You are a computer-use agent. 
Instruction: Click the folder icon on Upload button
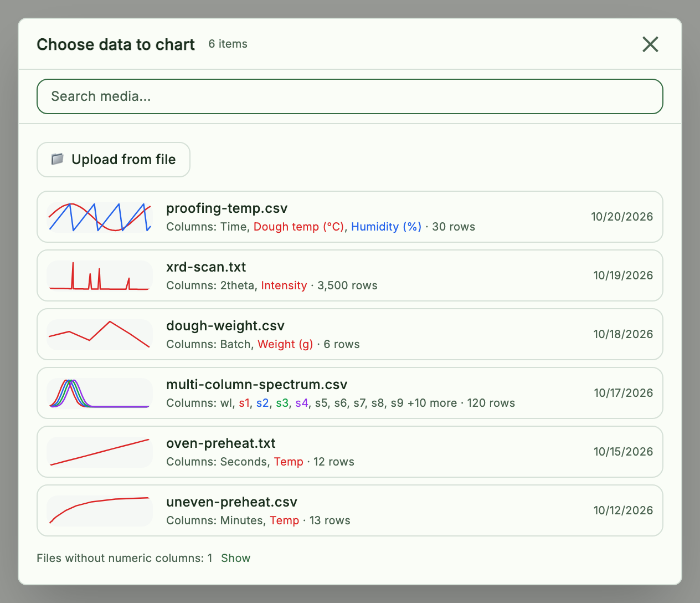(57, 160)
